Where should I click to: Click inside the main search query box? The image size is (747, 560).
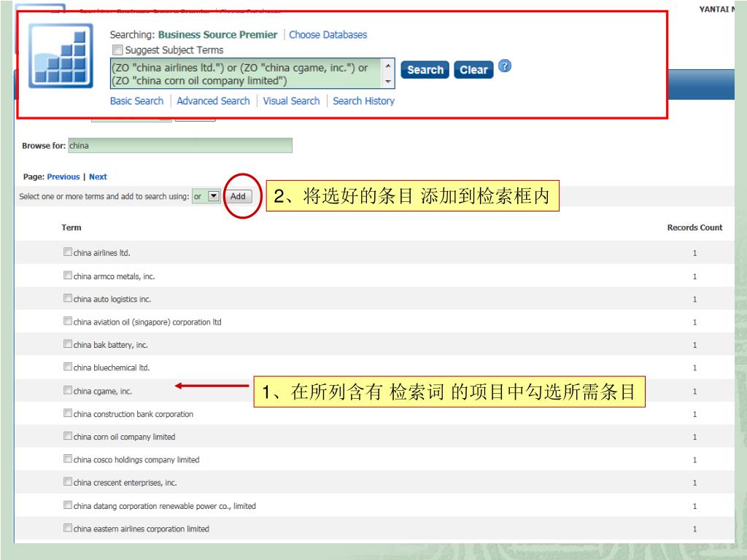[246, 74]
